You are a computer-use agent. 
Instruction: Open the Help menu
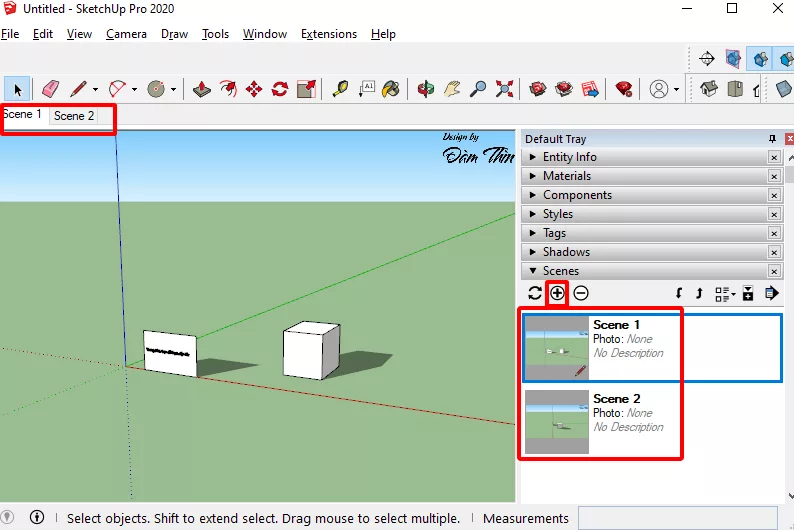click(383, 34)
